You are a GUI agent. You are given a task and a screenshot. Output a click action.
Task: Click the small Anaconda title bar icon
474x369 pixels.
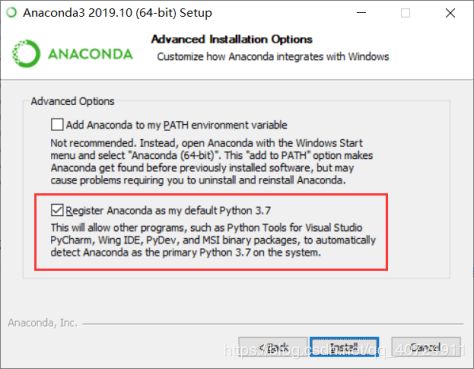tap(12, 13)
